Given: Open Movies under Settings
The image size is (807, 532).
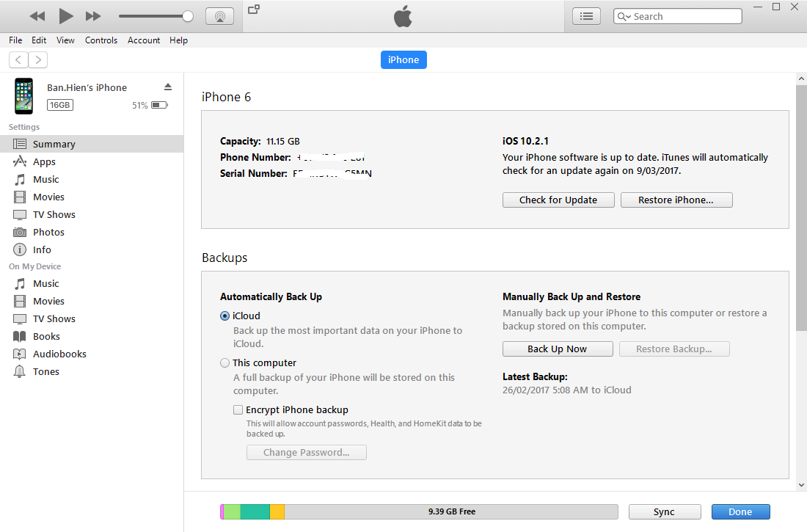Looking at the screenshot, I should 92,197.
